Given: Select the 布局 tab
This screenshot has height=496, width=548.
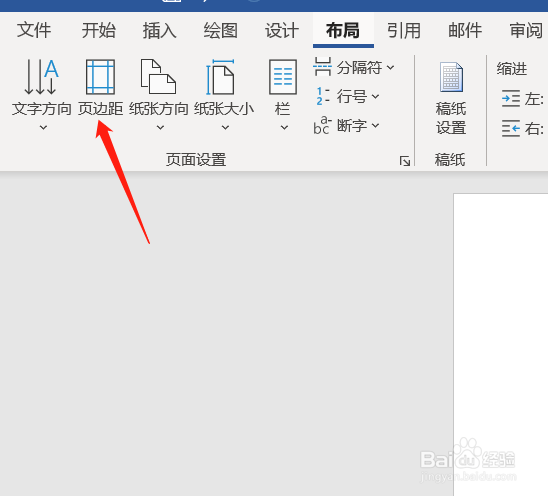Looking at the screenshot, I should 343,30.
